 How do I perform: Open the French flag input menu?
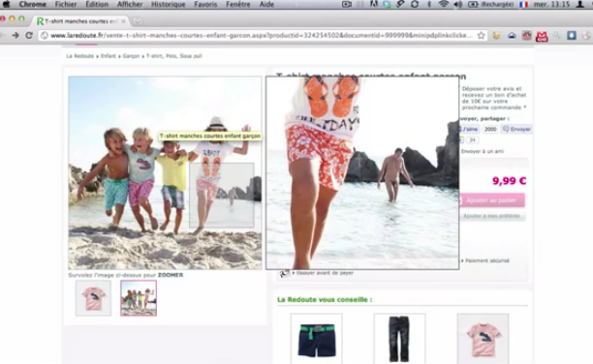coord(524,4)
